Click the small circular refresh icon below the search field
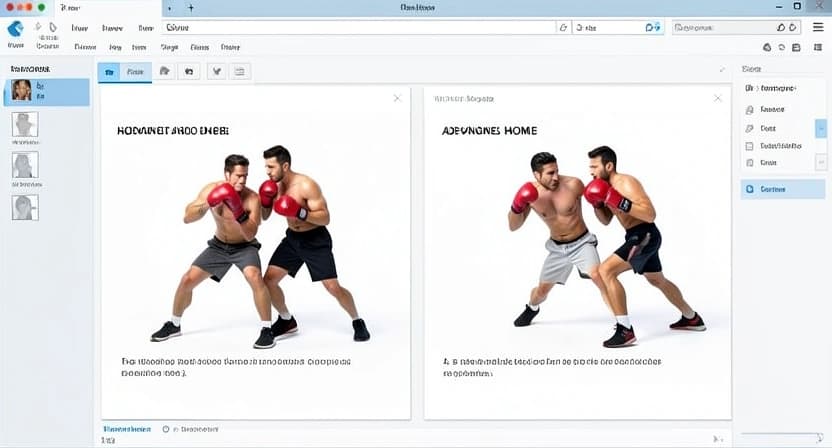Screen dimensions: 832x448 (x=782, y=47)
